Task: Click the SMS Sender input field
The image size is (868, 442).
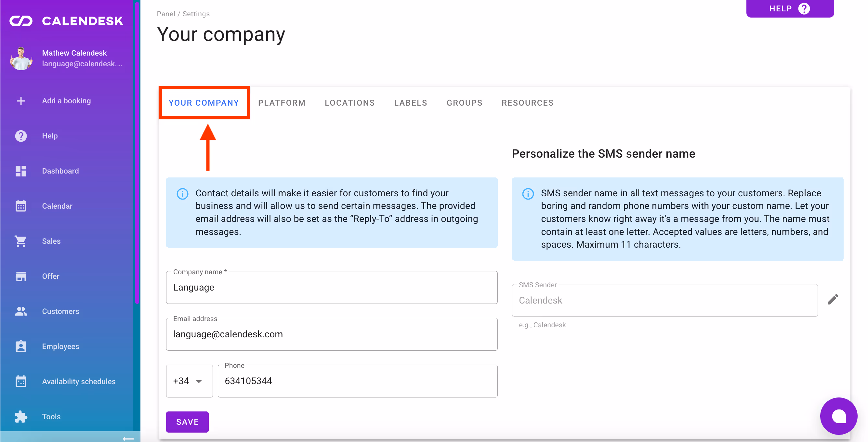Action: [664, 300]
